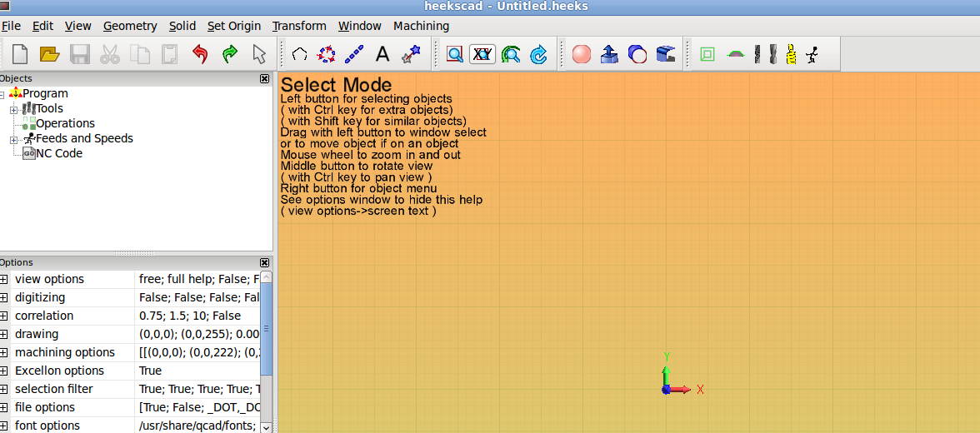Click the green square pocket operation icon
This screenshot has width=980, height=433.
pos(707,55)
